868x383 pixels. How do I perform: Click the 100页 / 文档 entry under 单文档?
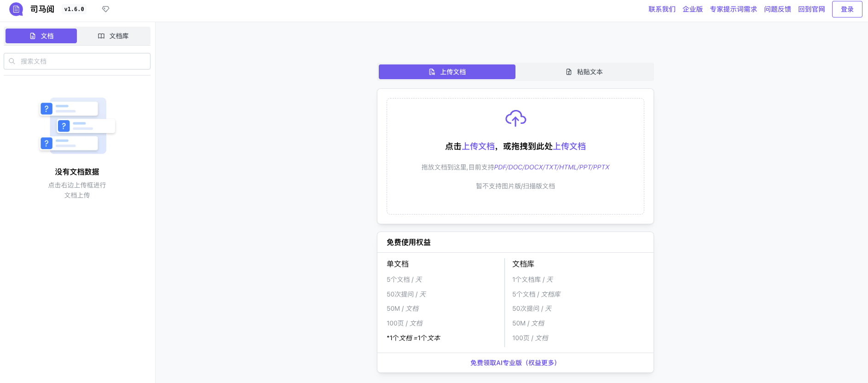coord(405,323)
